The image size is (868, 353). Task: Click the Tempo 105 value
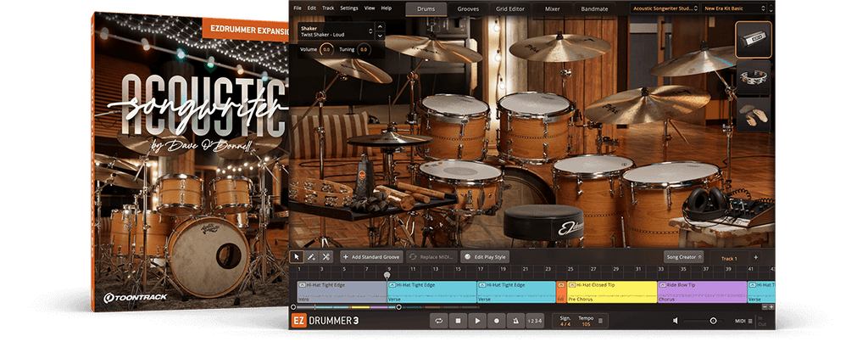585,324
